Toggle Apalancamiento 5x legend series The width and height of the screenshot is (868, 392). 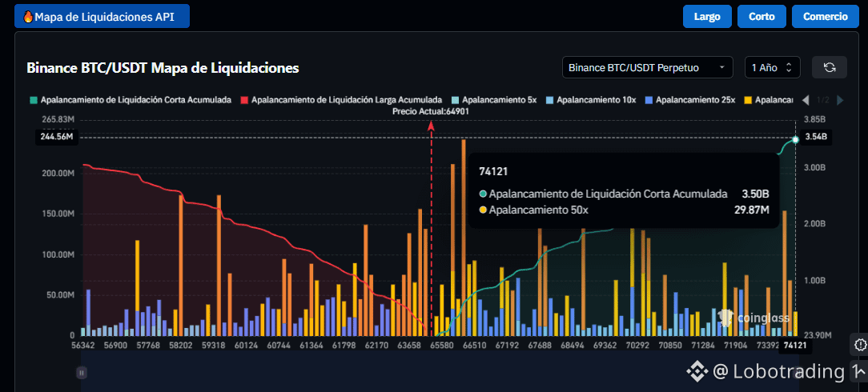[494, 100]
